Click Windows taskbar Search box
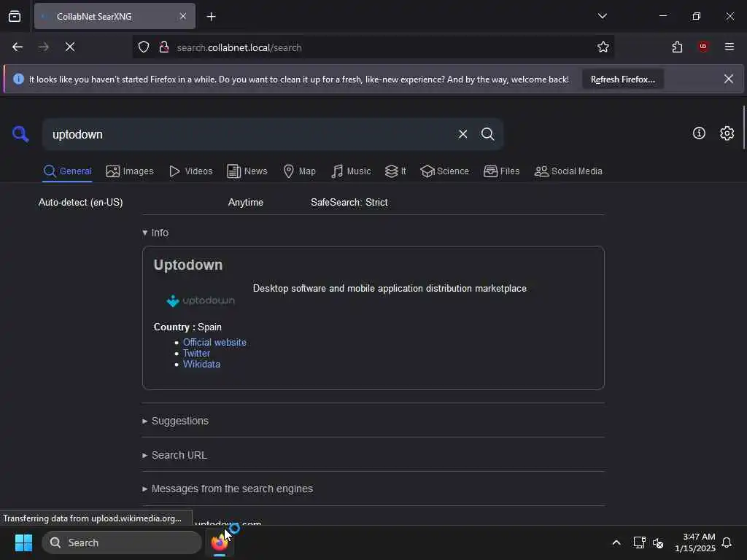Viewport: 747px width, 560px height. point(122,542)
